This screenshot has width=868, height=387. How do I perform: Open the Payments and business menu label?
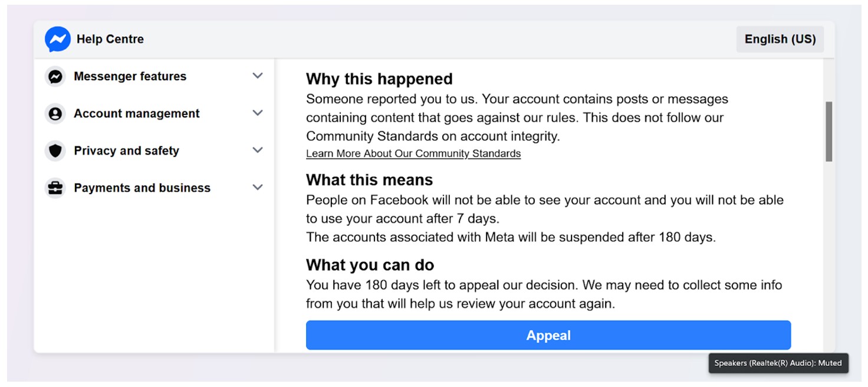pyautogui.click(x=142, y=188)
